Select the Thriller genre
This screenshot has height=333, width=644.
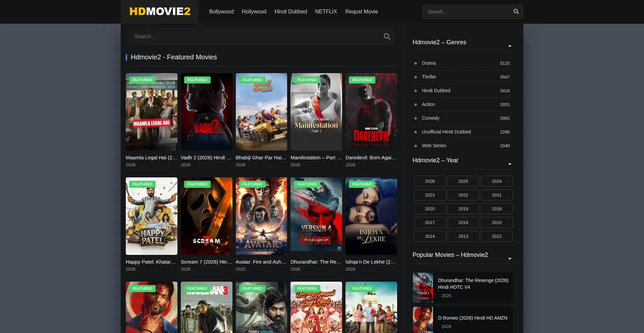tap(429, 77)
